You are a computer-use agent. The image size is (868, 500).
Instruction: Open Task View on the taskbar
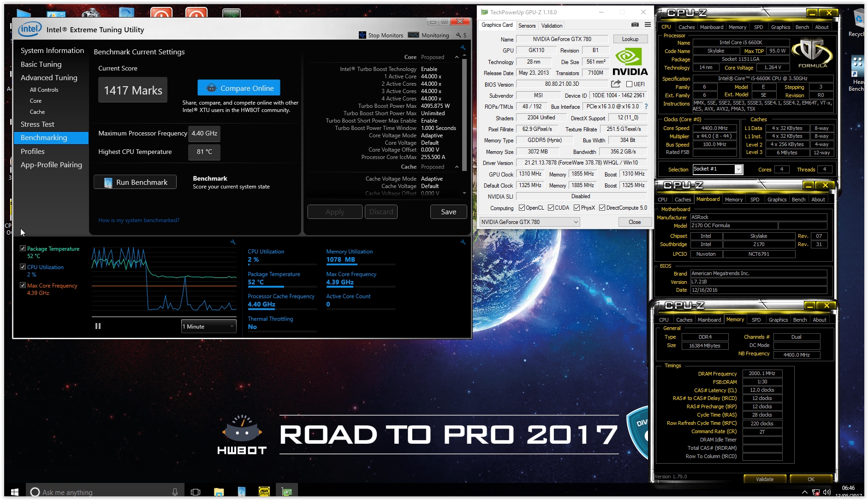coord(195,492)
